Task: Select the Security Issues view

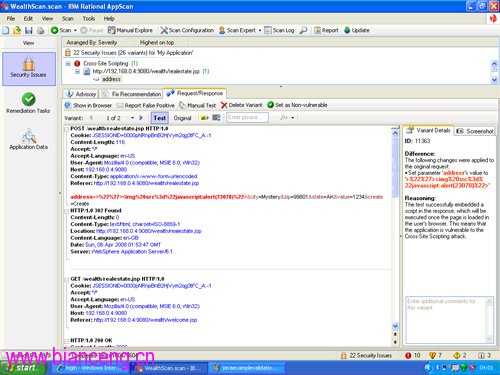Action: tap(29, 69)
